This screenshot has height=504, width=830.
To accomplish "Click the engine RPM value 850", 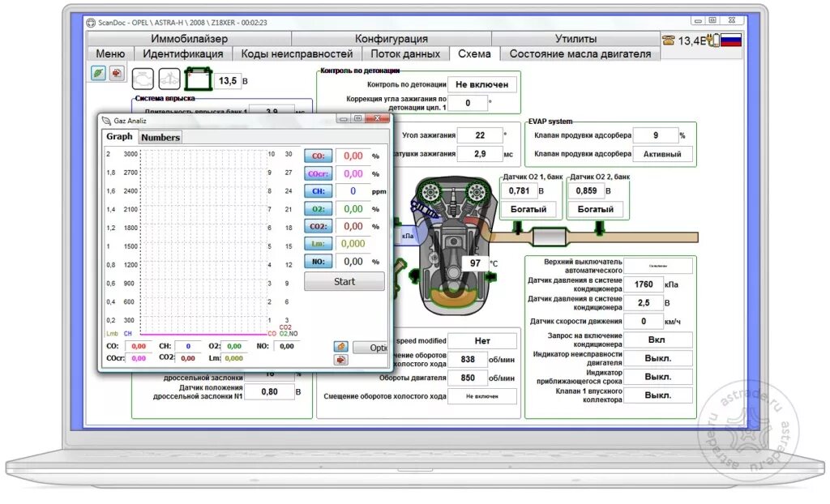I will pyautogui.click(x=468, y=378).
